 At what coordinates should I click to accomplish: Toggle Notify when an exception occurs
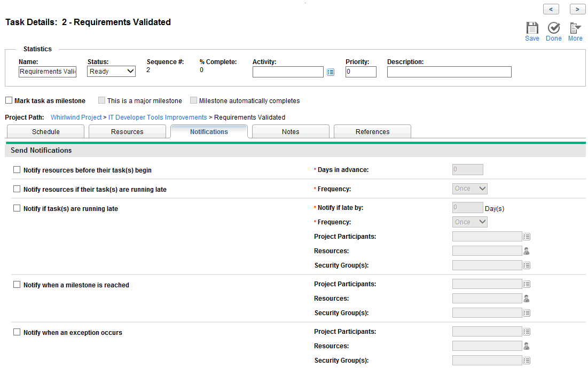click(17, 332)
